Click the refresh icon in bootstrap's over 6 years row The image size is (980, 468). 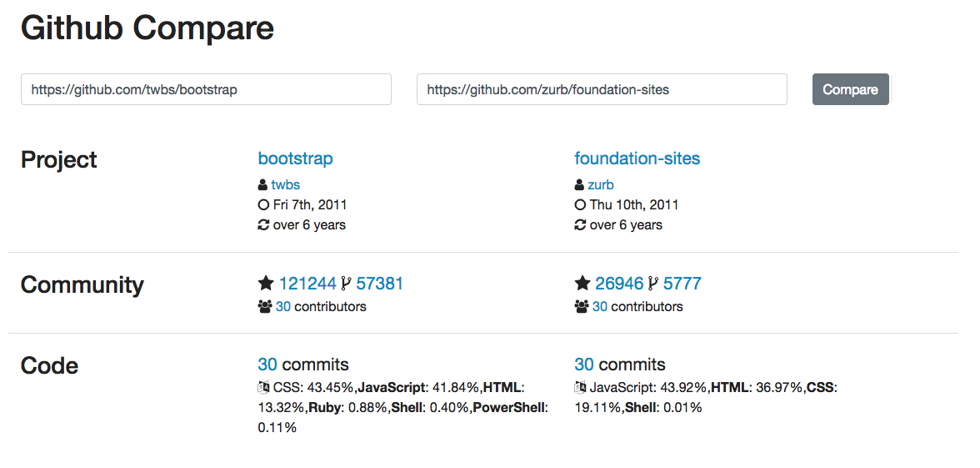[263, 224]
